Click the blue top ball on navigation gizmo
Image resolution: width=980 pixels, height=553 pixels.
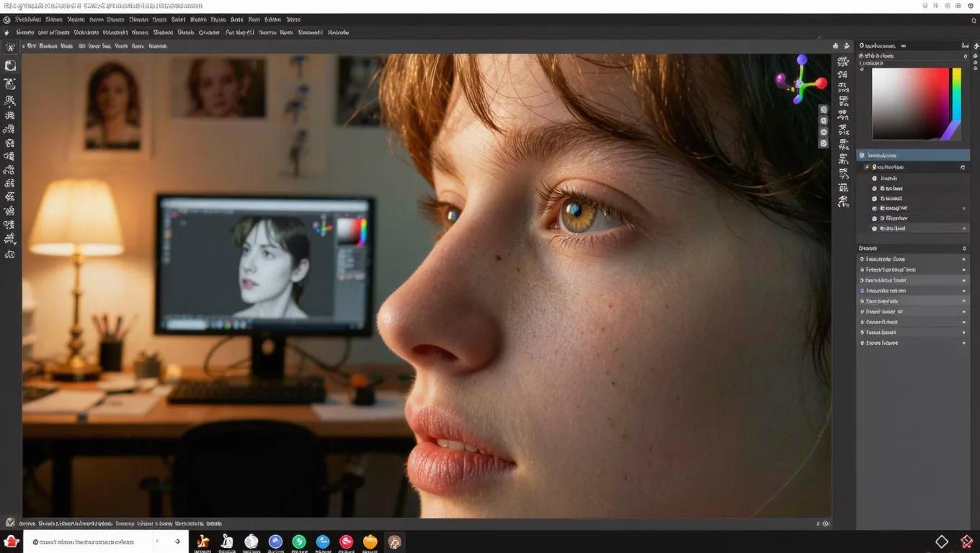(802, 60)
